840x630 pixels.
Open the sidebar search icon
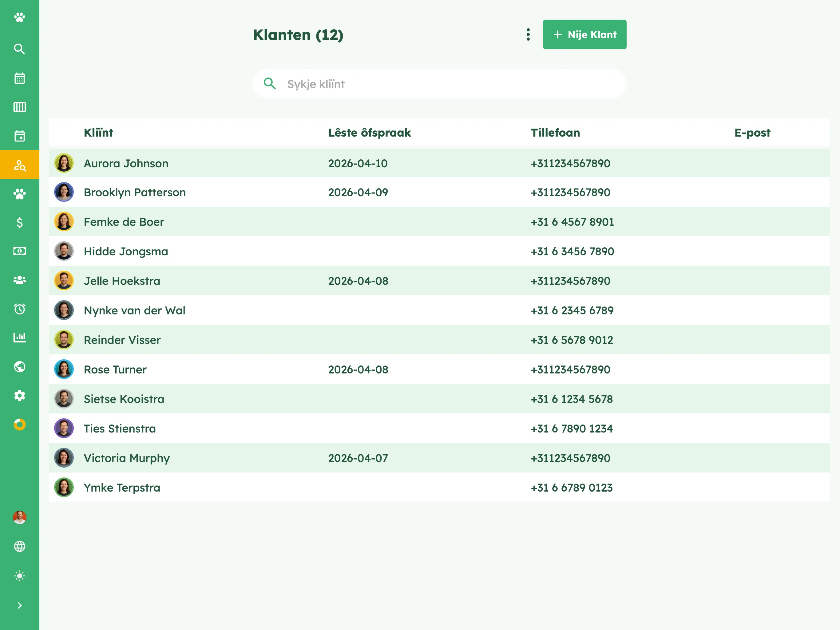[x=19, y=49]
